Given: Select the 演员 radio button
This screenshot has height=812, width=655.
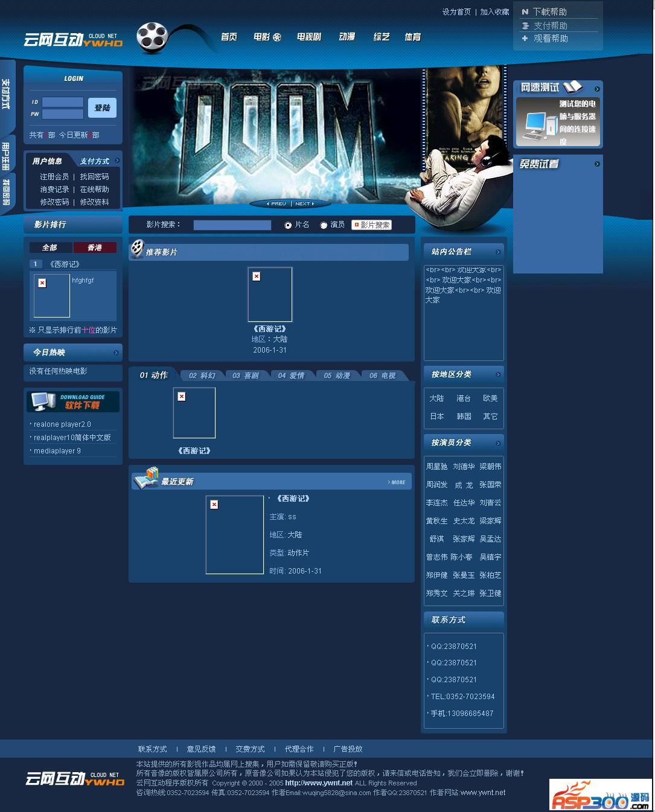Looking at the screenshot, I should [324, 225].
